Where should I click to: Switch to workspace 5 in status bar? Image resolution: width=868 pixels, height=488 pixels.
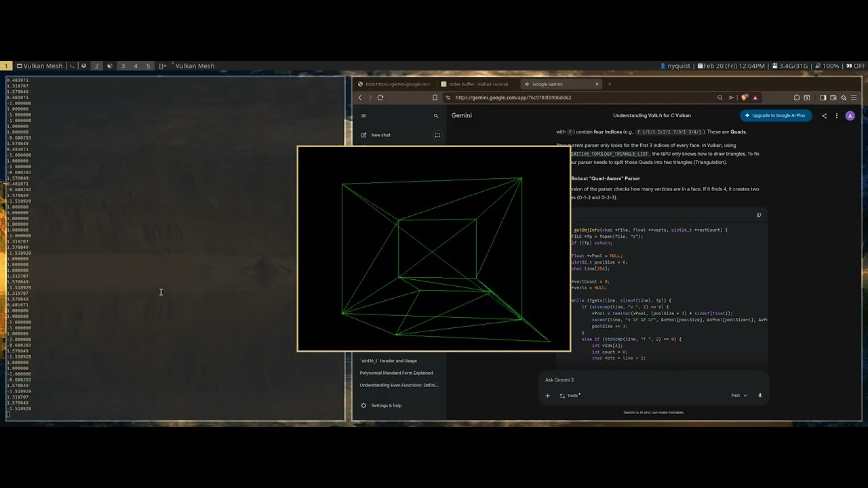(x=149, y=66)
